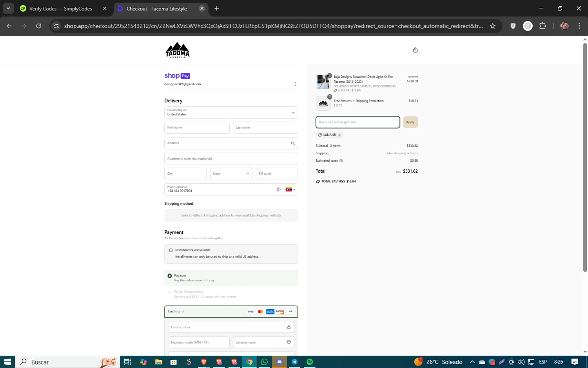Show hidden system tray icons chevron
This screenshot has width=588, height=368.
(472, 362)
